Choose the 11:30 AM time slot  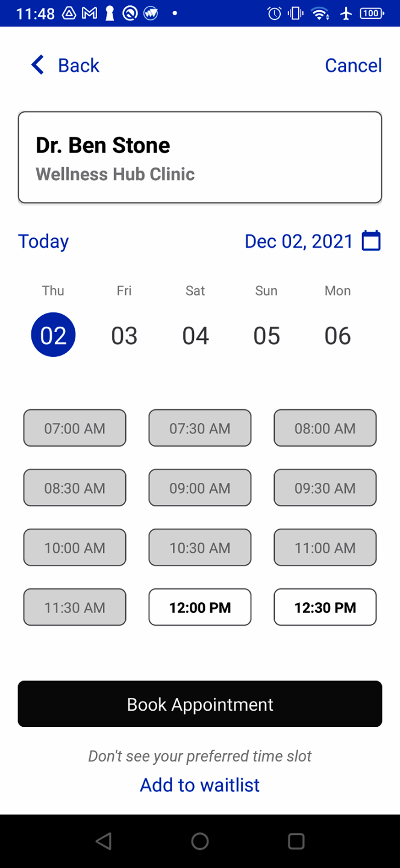75,608
